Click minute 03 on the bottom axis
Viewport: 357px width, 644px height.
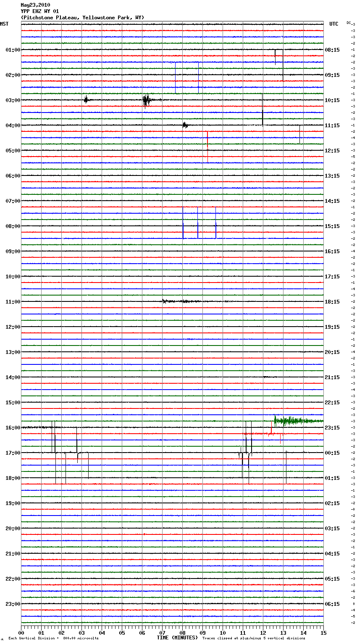(x=81, y=633)
